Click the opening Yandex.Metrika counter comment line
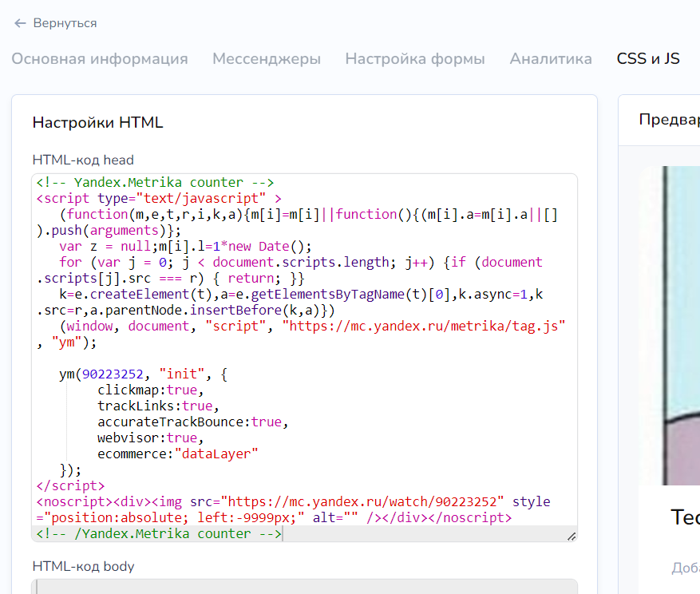The width and height of the screenshot is (700, 594). [155, 182]
